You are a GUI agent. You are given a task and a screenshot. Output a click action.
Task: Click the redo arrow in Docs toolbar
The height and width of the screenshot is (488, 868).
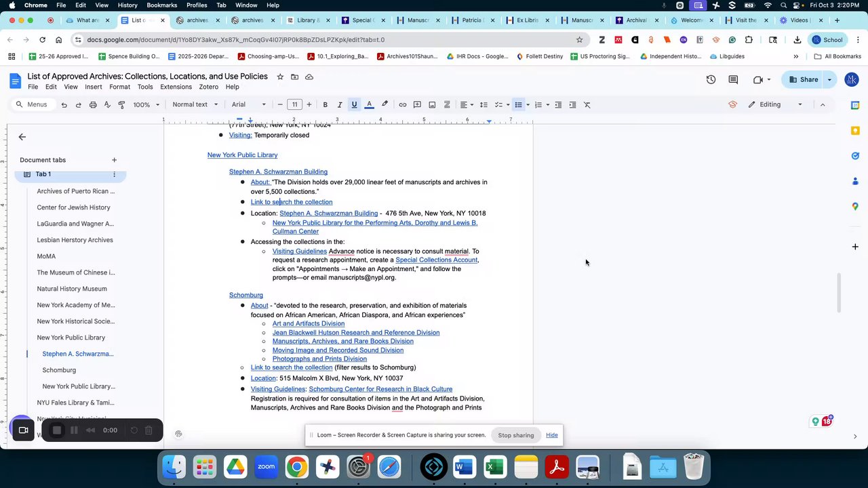78,105
